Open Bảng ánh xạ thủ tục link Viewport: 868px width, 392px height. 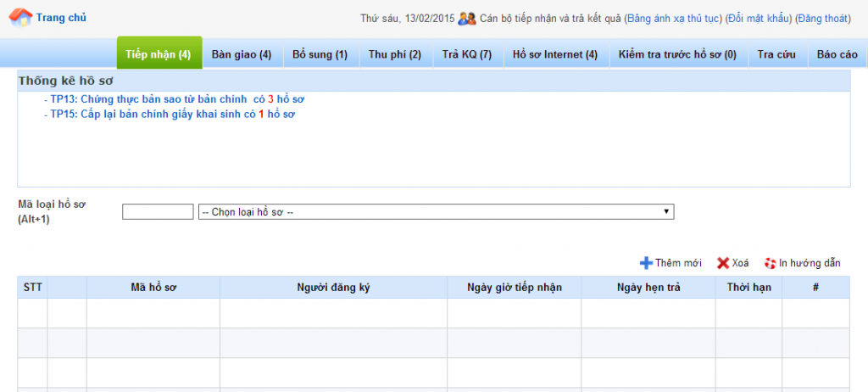[674, 19]
